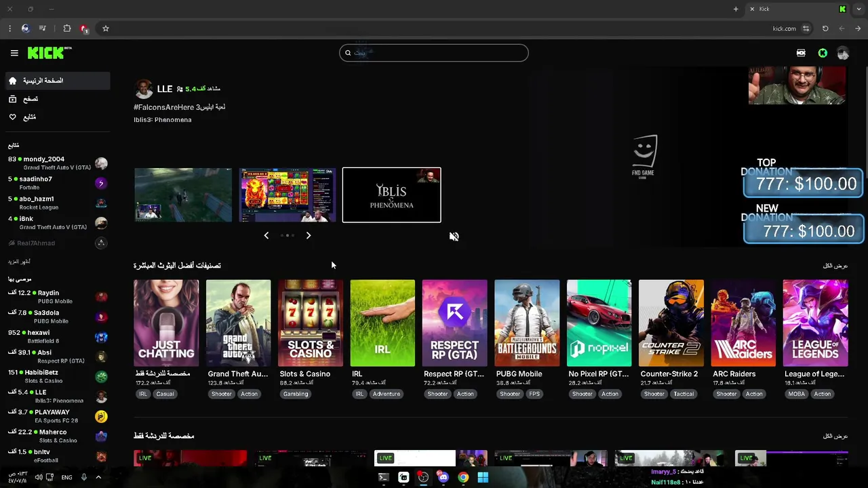This screenshot has height=488, width=868.
Task: Open PUBG Mobile category card
Action: (x=527, y=323)
